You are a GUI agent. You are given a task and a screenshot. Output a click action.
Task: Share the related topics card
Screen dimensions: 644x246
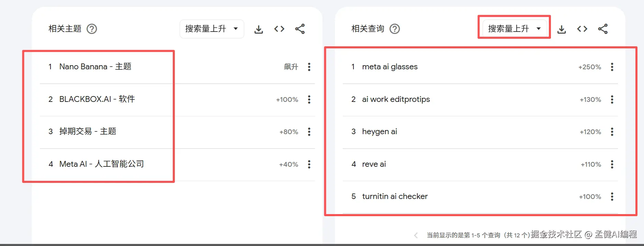(x=300, y=29)
